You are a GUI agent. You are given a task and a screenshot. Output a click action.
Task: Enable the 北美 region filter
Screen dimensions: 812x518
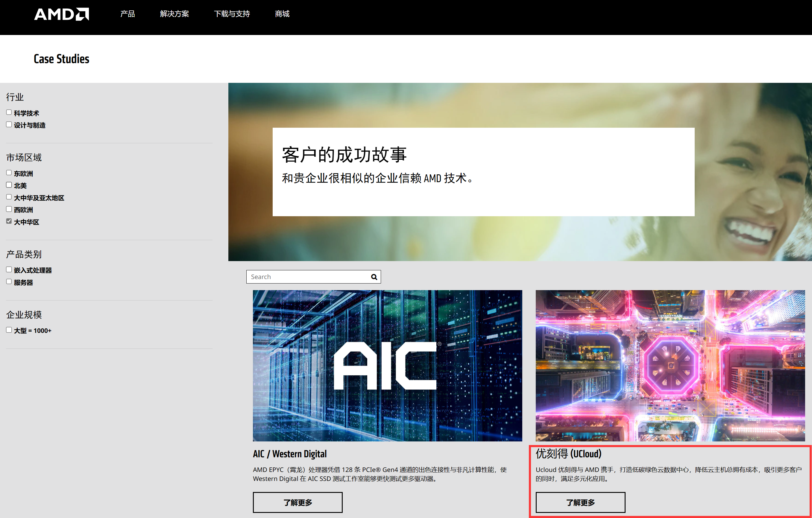click(x=9, y=184)
